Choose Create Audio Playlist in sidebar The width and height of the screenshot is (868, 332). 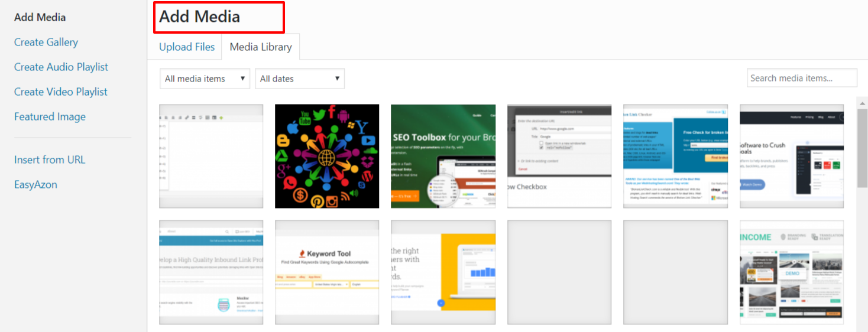pos(61,67)
